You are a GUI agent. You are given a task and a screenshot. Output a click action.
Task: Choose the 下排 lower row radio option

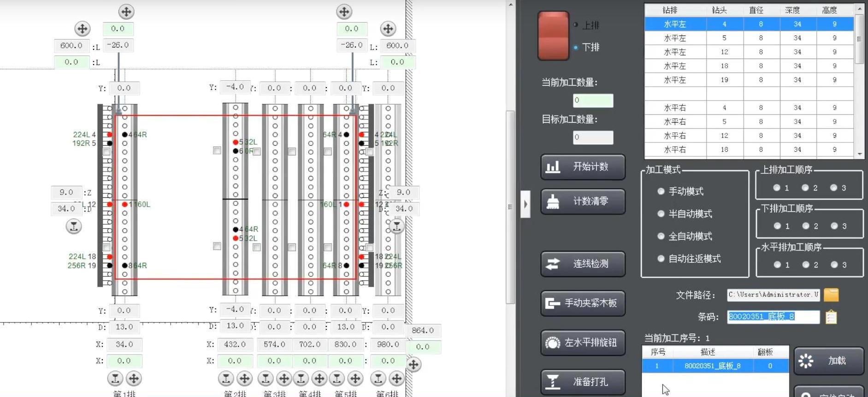coord(576,47)
